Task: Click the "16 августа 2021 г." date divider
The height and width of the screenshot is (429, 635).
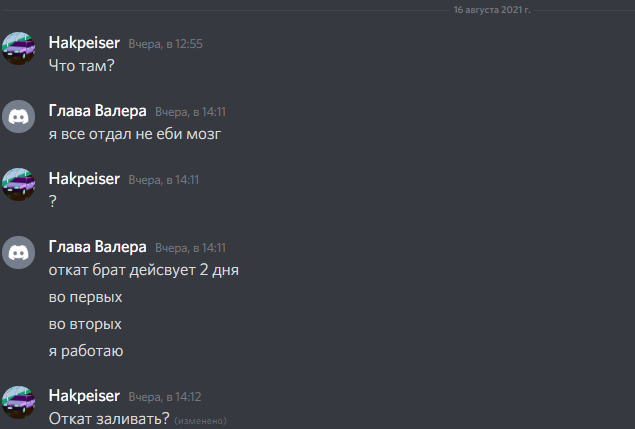Action: point(492,10)
